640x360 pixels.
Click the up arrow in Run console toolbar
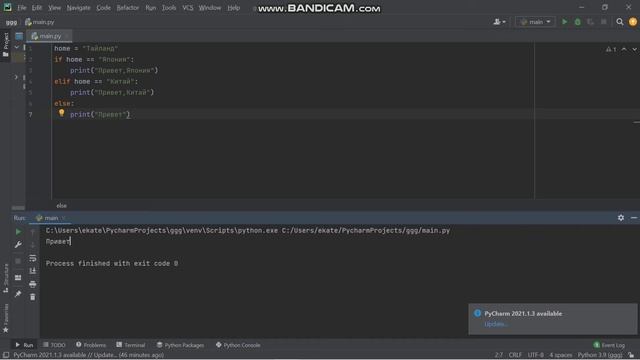pos(33,232)
